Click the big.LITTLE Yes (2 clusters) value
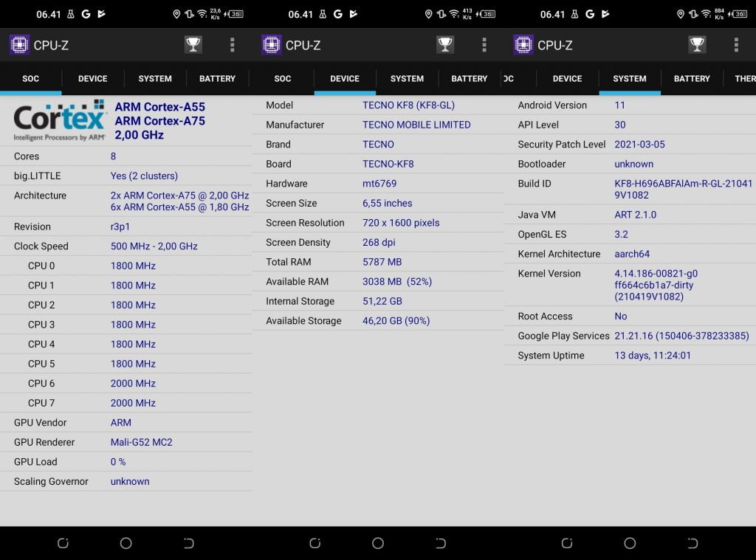The image size is (756, 560). click(144, 176)
